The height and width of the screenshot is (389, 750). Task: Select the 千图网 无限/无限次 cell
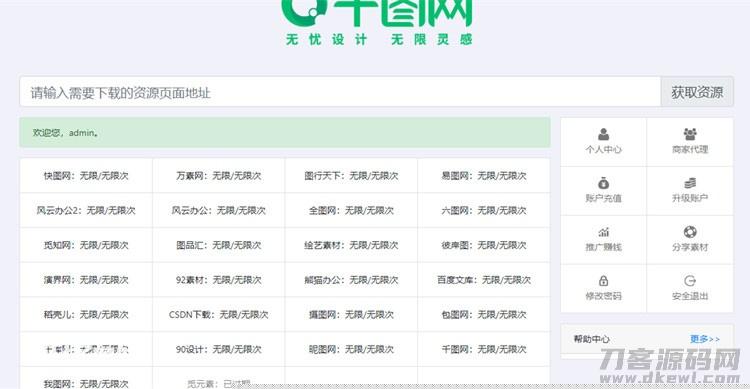[x=484, y=349]
